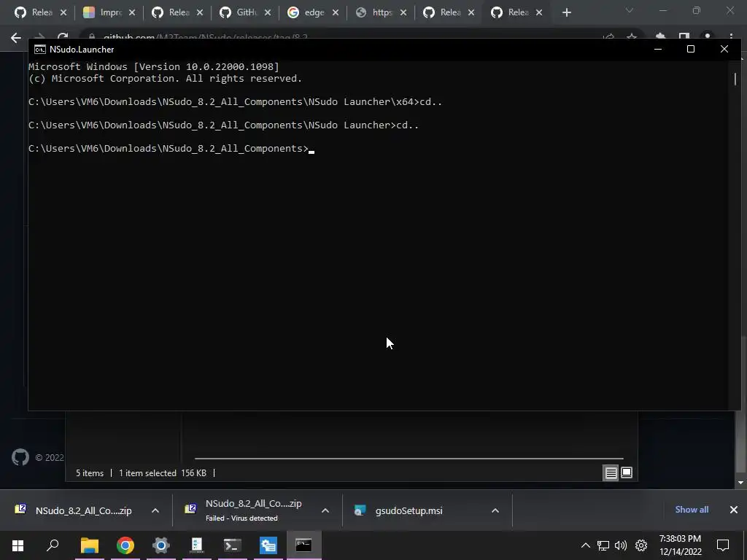Open File Explorer from the taskbar

(89, 545)
